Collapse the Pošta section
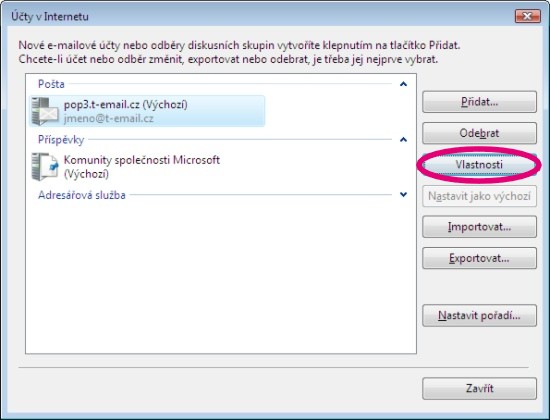The height and width of the screenshot is (420, 550). click(x=403, y=84)
